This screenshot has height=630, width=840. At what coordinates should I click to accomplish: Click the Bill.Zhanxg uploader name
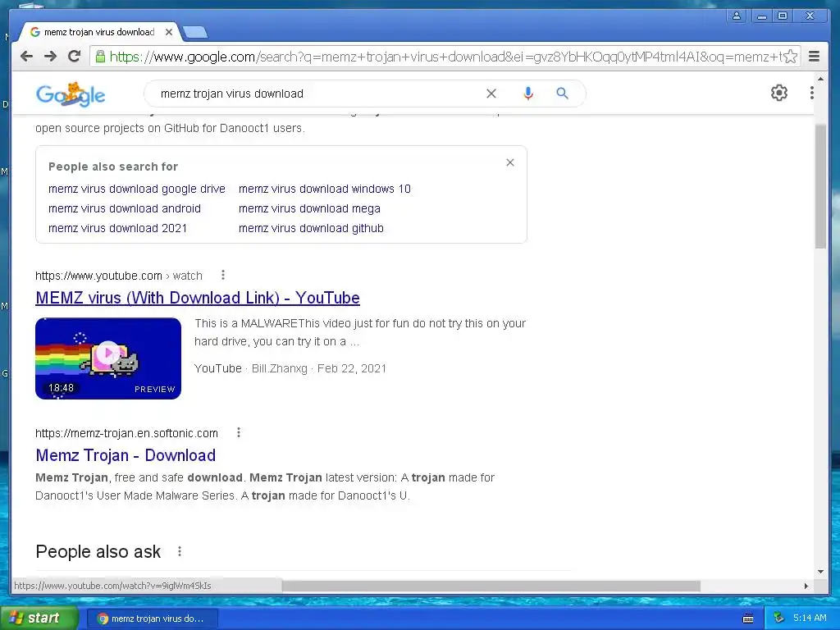coord(280,368)
